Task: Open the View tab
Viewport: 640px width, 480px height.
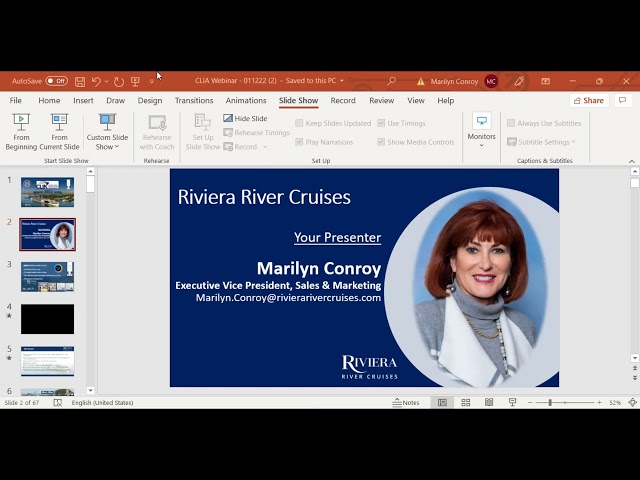Action: click(x=416, y=100)
